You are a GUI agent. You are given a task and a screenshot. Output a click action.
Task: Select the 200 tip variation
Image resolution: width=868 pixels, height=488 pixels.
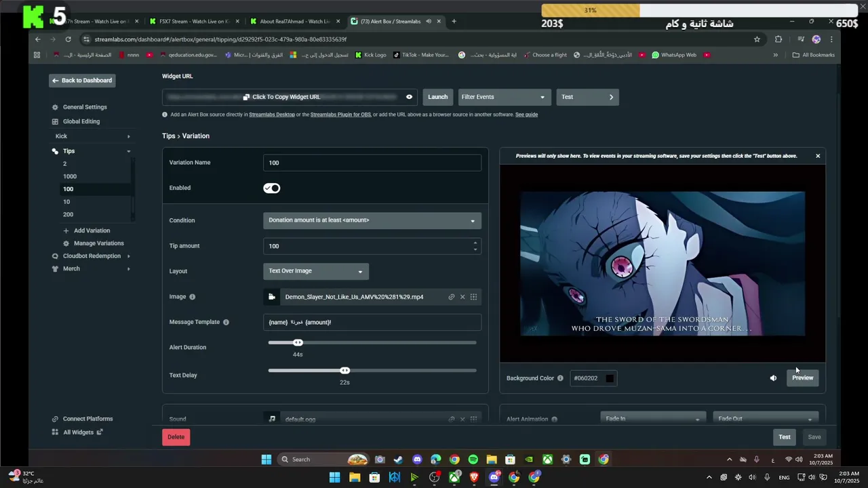point(68,214)
